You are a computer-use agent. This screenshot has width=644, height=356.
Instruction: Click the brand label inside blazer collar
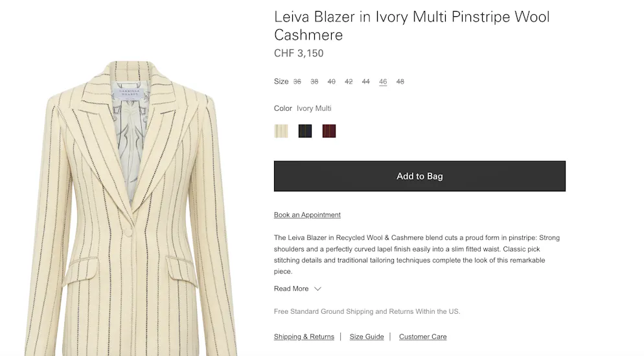pos(130,93)
